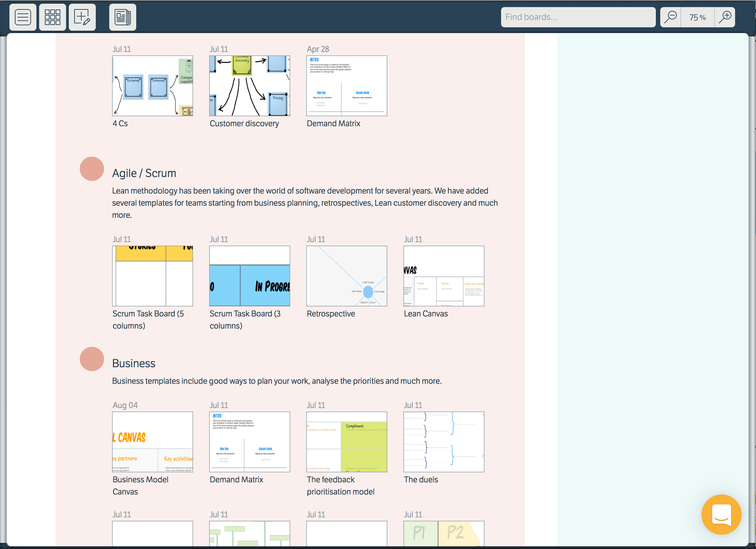Click the 75 % zoom level display
Screen dimensions: 756x549
click(697, 17)
